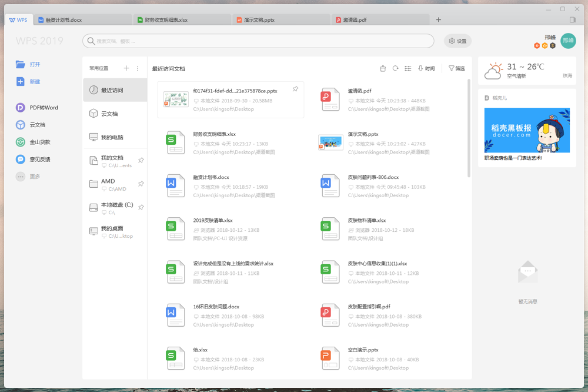Viewport: 588px width, 392px height.
Task: Unpin 本地磁盘 (C:) location
Action: 141,207
